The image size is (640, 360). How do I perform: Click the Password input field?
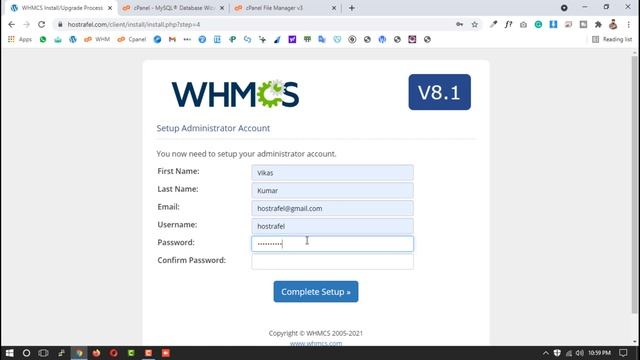point(332,244)
